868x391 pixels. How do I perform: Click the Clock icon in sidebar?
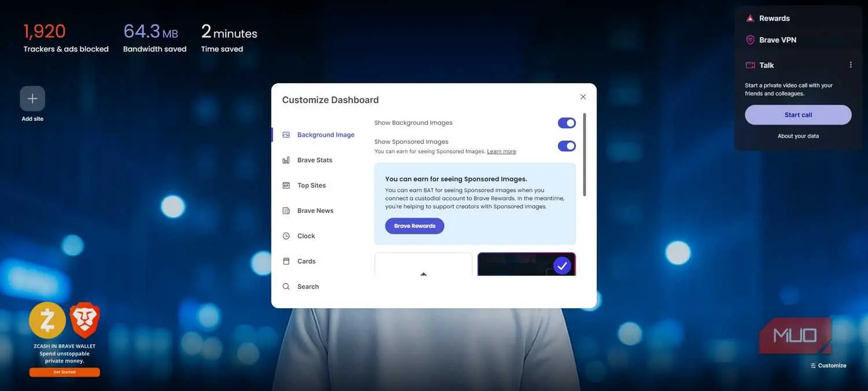pos(286,236)
